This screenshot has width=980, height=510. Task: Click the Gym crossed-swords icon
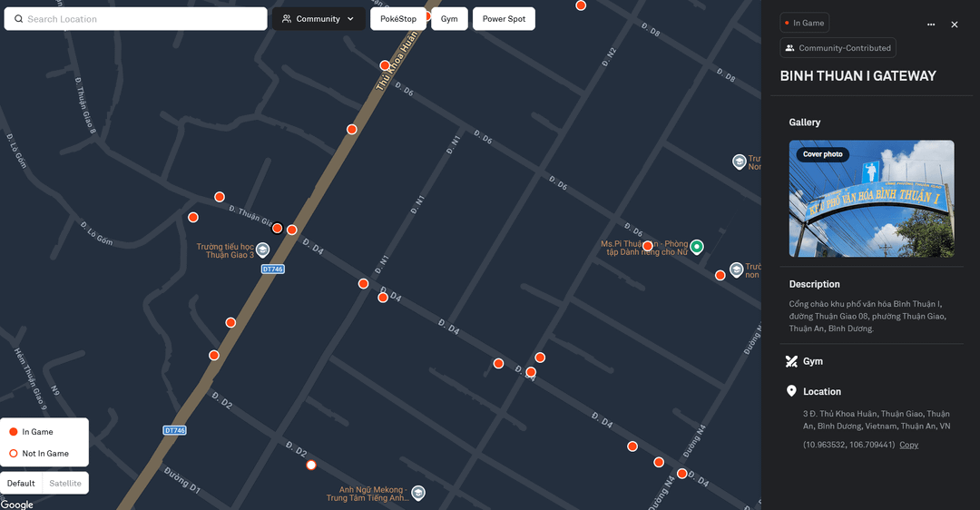click(791, 361)
